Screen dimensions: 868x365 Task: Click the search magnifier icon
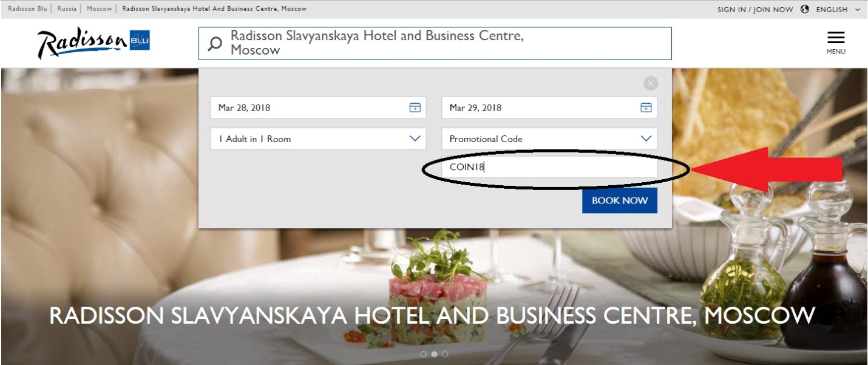[x=215, y=44]
